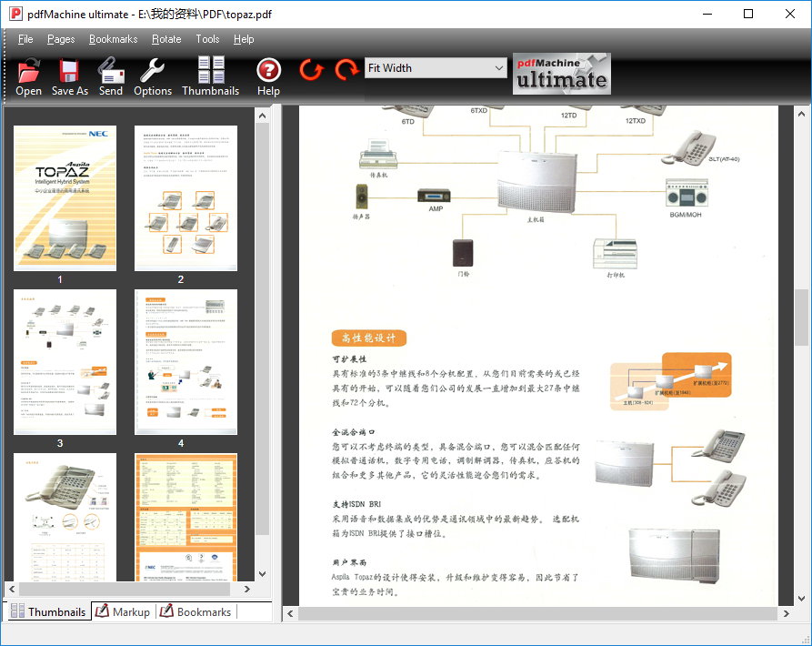The width and height of the screenshot is (812, 646).
Task: Click page number 3 label under thumbnail
Action: [60, 443]
